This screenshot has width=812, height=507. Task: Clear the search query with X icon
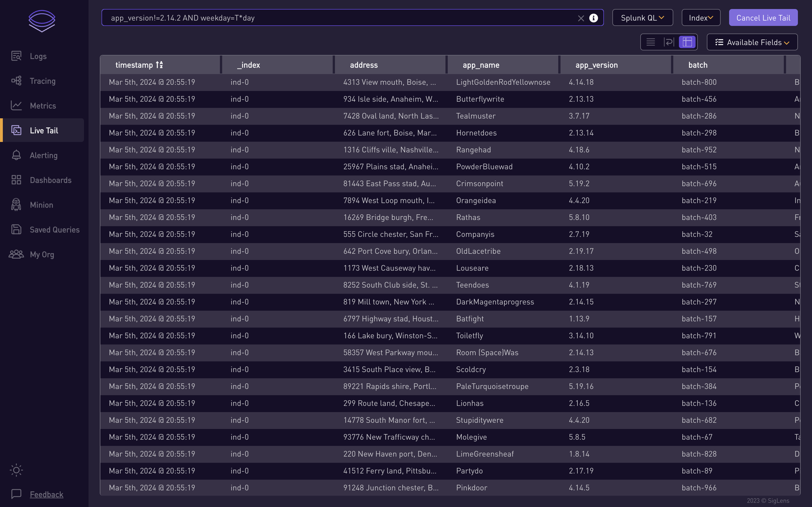pos(581,18)
